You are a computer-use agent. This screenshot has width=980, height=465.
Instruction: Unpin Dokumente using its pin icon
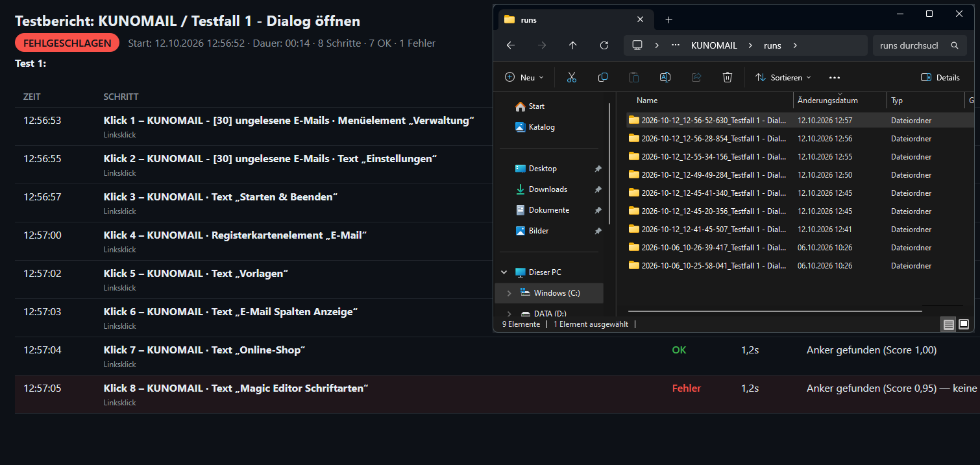598,210
